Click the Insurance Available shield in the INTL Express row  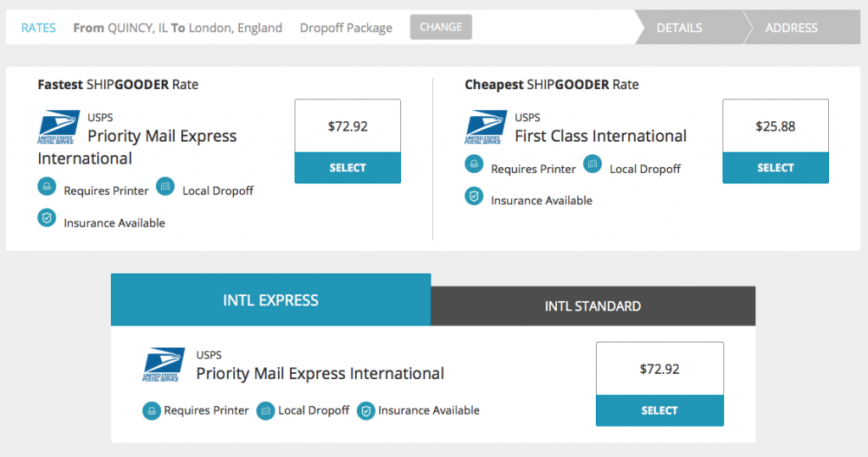tap(365, 411)
